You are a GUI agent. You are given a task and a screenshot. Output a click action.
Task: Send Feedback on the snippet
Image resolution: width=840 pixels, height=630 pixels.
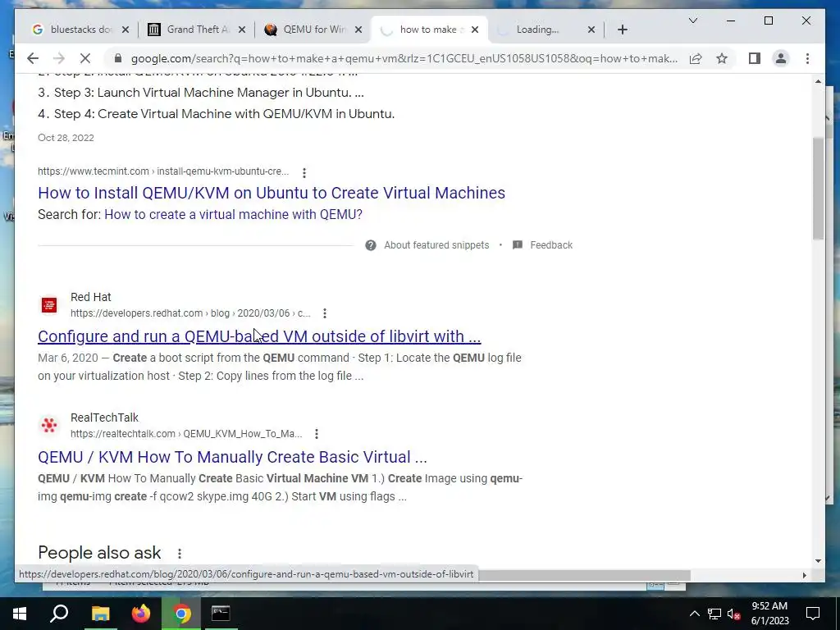coord(550,244)
